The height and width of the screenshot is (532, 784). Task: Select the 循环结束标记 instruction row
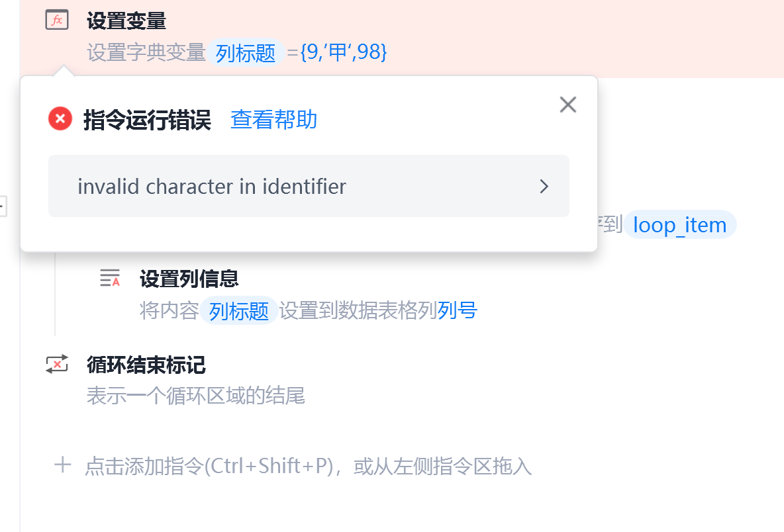pyautogui.click(x=146, y=365)
